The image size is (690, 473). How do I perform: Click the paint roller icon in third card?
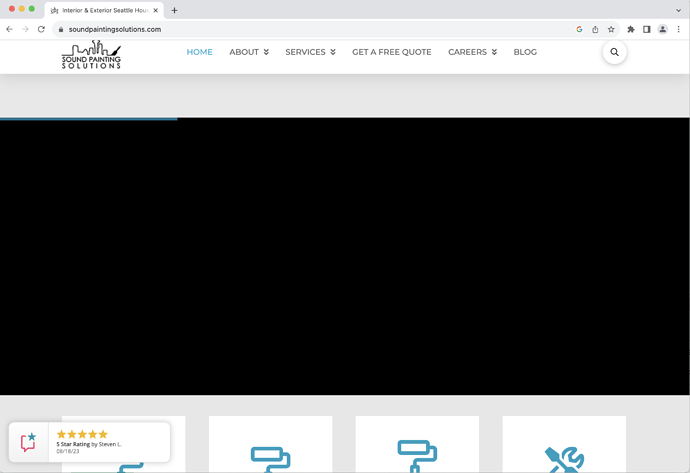[417, 456]
